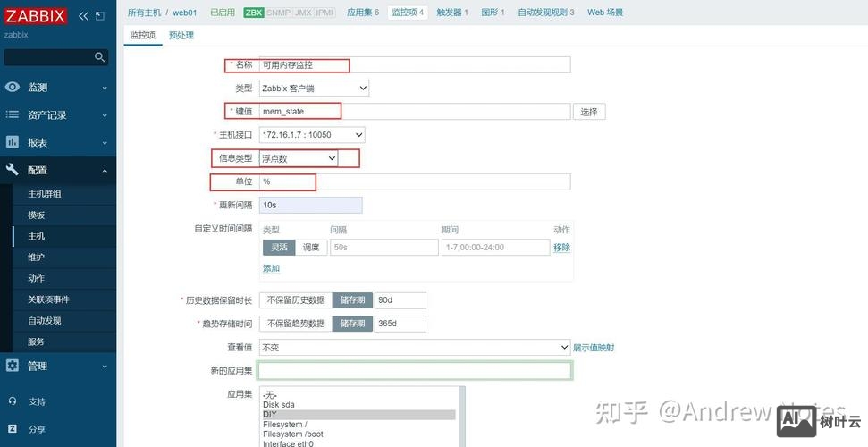Switch to the 监控项 form tab

143,35
